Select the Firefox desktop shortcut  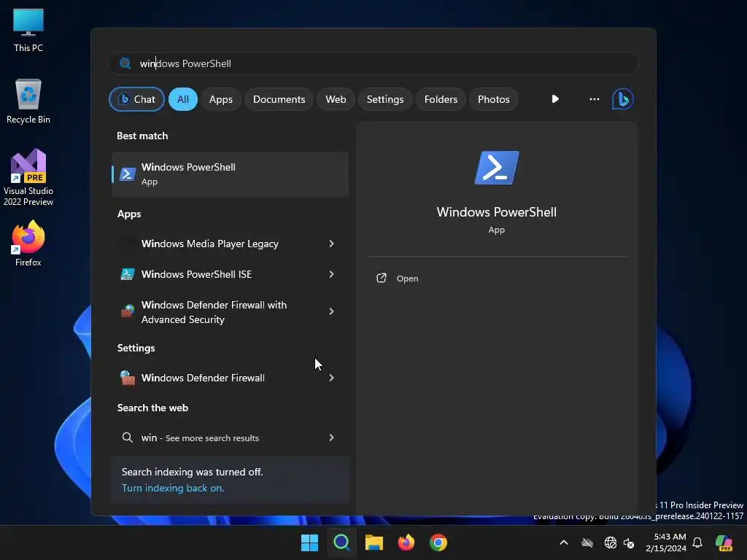pos(28,244)
